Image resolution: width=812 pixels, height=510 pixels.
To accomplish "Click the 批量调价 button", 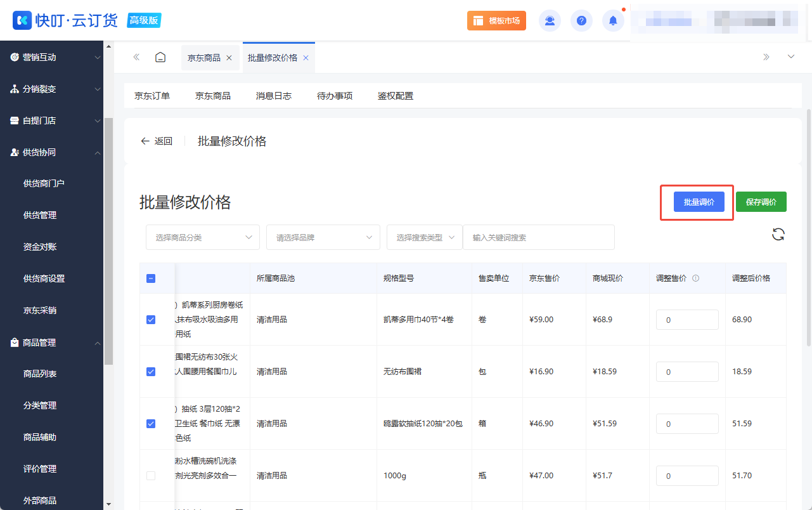I will (699, 202).
